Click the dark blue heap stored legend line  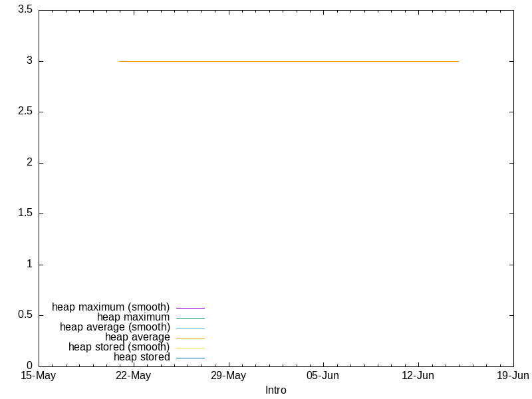(x=190, y=358)
